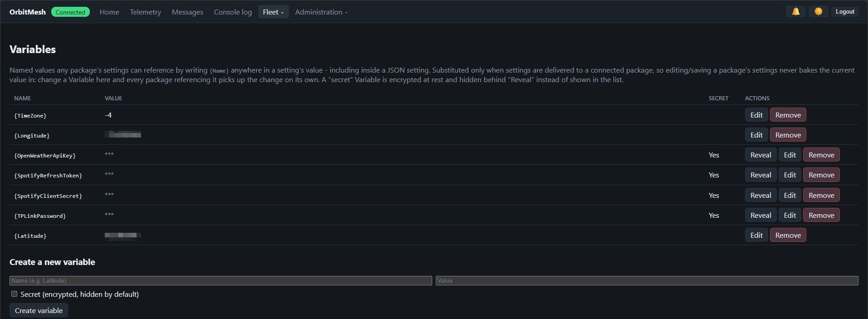Open the Console log page
Screen dimensions: 868x319
[233, 12]
